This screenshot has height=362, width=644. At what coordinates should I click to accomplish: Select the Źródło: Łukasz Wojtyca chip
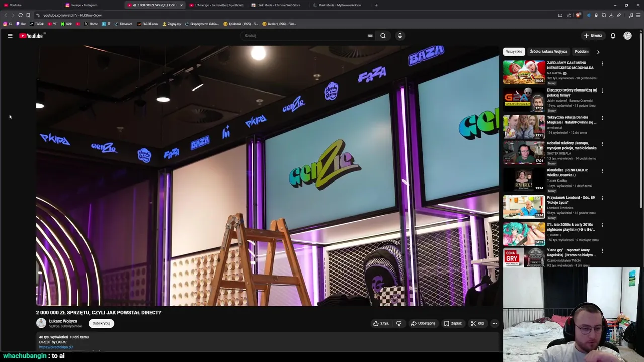tap(548, 51)
